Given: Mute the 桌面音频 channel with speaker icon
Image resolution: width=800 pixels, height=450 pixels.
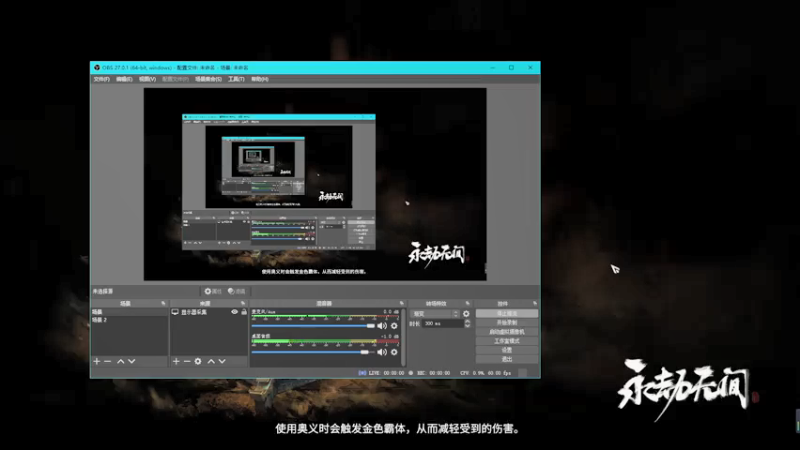Looking at the screenshot, I should click(382, 352).
